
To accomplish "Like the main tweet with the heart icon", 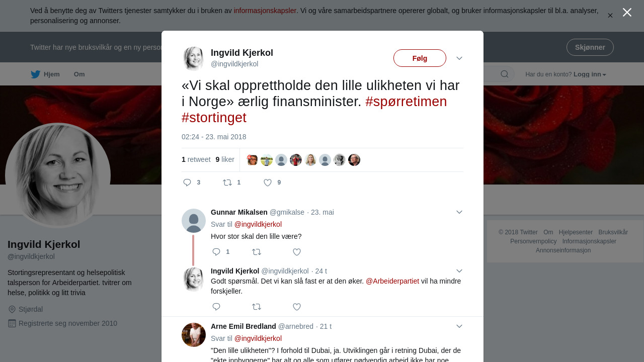I will tap(268, 183).
